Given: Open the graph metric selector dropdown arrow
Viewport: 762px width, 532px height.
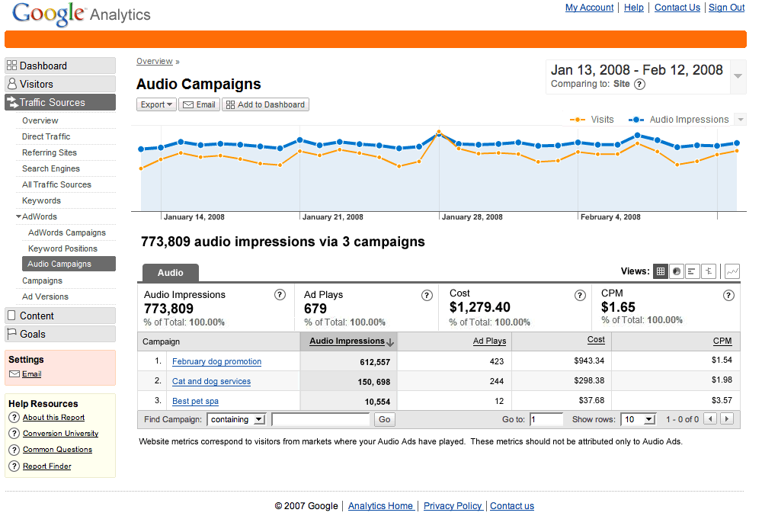Looking at the screenshot, I should coord(741,119).
